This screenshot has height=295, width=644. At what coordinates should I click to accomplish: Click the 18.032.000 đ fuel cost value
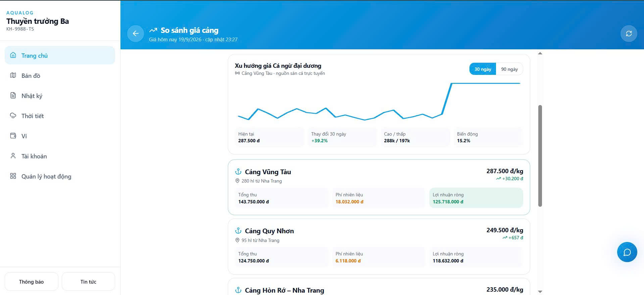click(349, 202)
